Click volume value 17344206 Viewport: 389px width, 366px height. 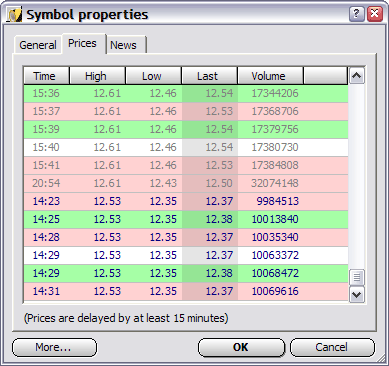(x=275, y=93)
